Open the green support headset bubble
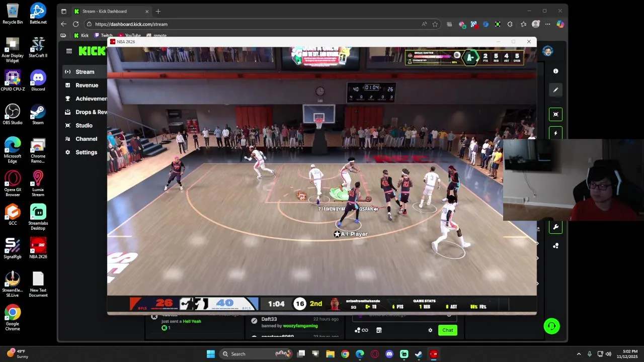 click(x=552, y=326)
